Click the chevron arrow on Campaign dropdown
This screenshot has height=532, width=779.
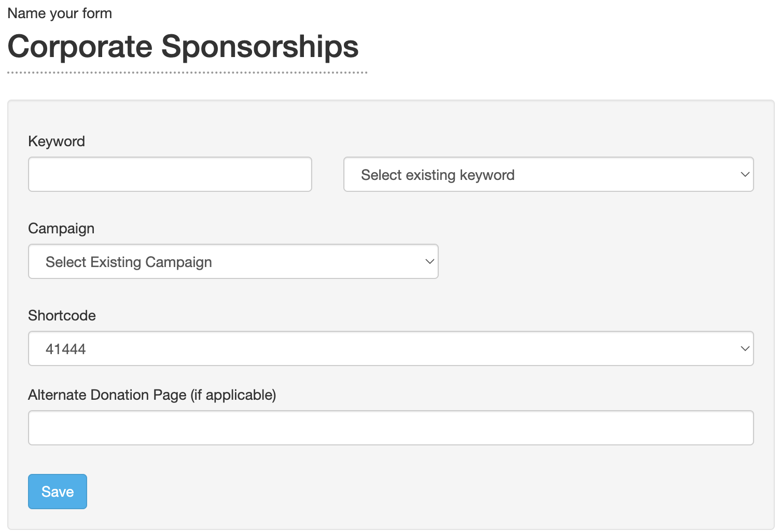coord(429,261)
